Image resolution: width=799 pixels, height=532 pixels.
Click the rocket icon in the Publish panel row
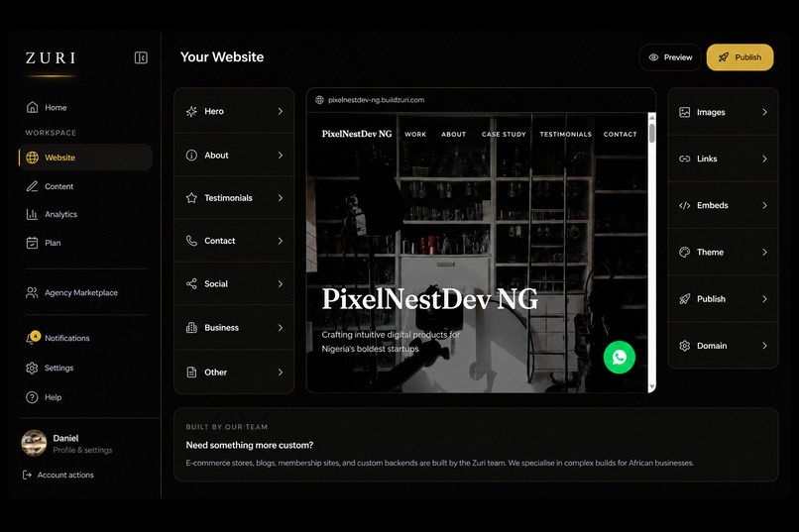point(685,299)
